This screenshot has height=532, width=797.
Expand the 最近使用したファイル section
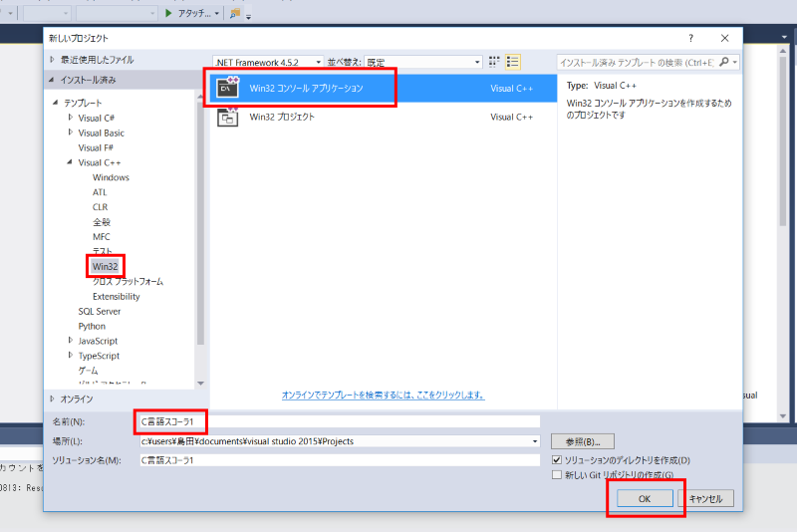tap(53, 60)
